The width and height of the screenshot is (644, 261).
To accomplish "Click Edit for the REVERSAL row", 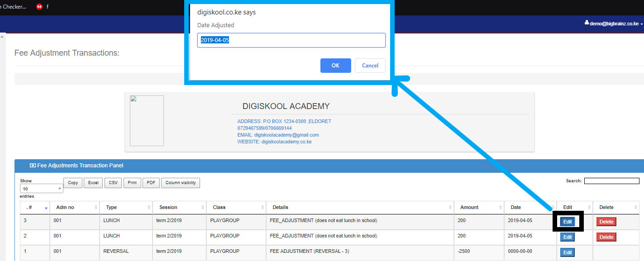I will point(568,252).
